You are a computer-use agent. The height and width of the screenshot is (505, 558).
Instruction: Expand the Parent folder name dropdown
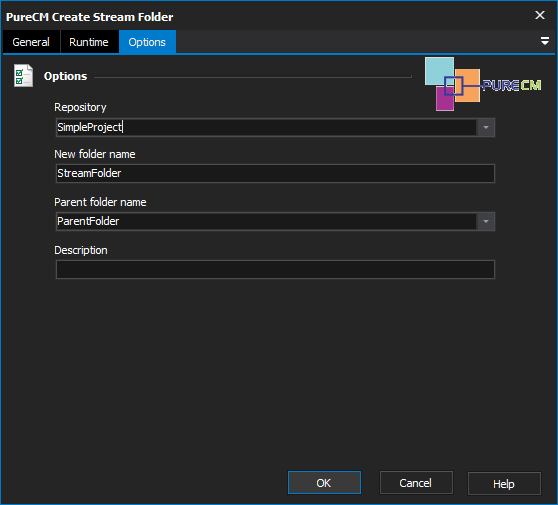click(x=486, y=221)
